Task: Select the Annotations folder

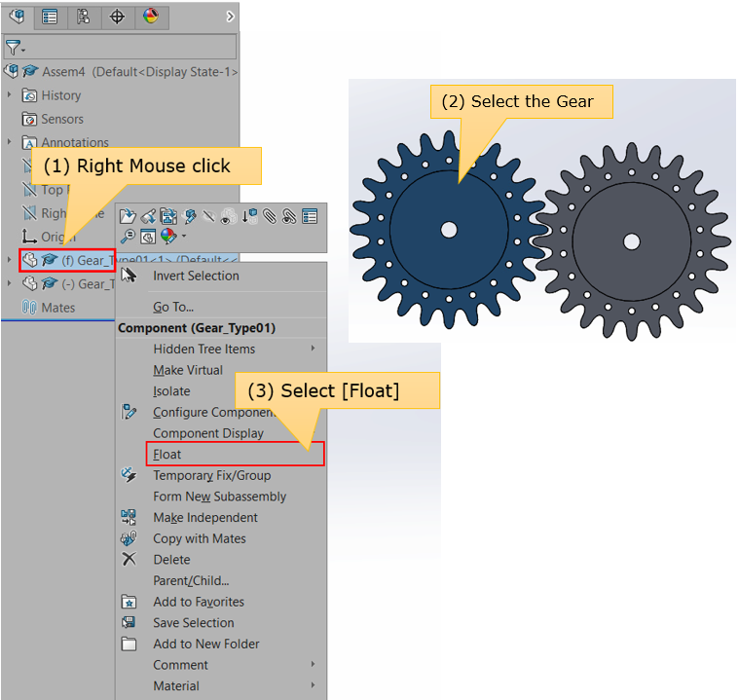Action: (x=65, y=142)
